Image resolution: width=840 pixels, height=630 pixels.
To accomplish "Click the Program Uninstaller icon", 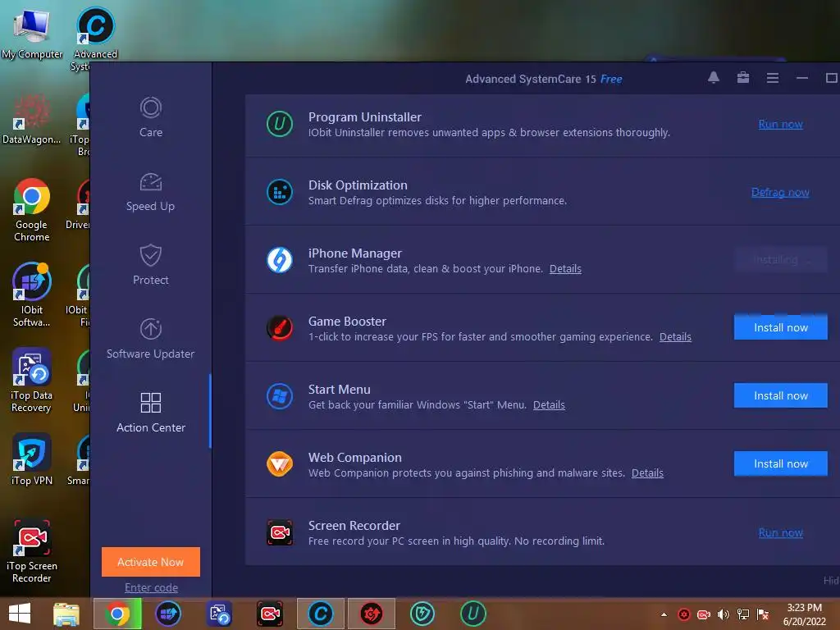I will pos(280,124).
